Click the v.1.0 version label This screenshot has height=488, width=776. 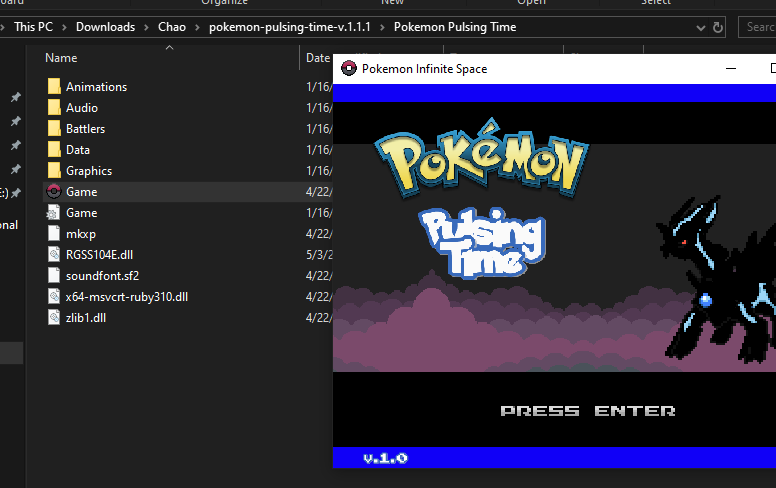pyautogui.click(x=385, y=458)
